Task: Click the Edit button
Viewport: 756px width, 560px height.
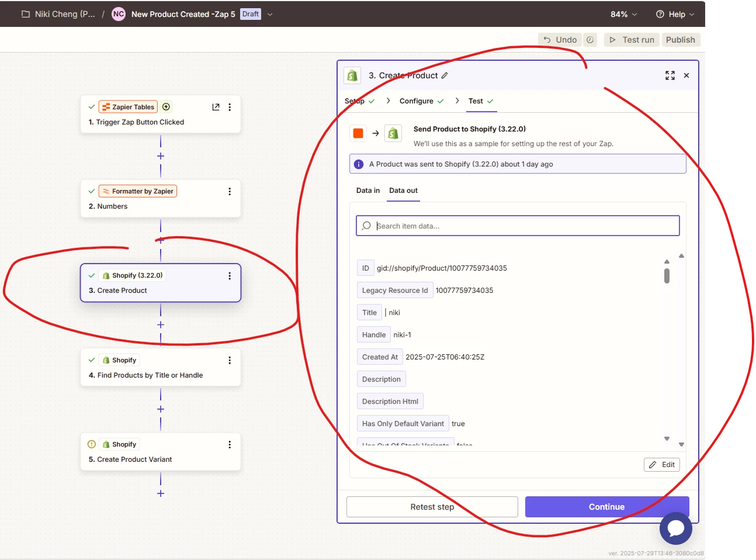Action: [662, 465]
